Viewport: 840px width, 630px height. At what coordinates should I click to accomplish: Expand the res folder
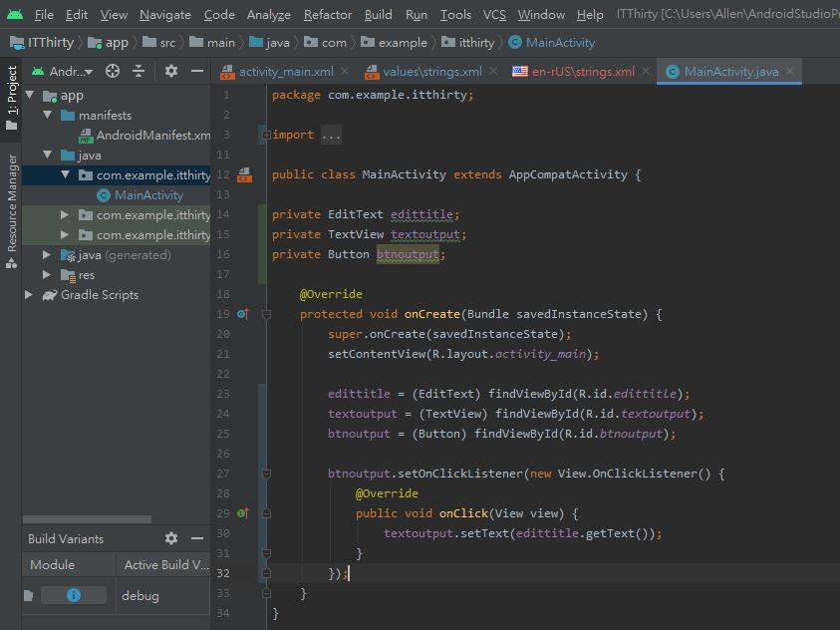pyautogui.click(x=47, y=275)
